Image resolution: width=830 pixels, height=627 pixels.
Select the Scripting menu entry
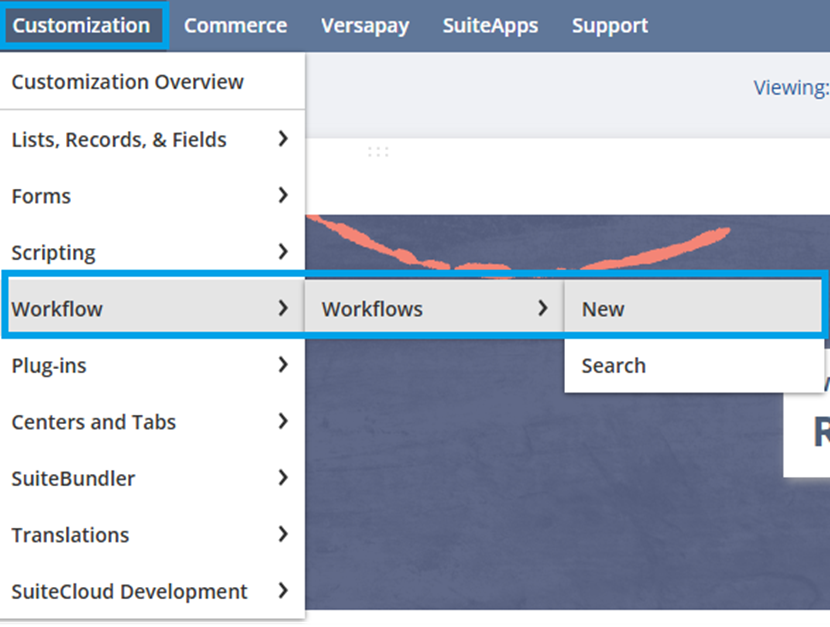tap(152, 252)
